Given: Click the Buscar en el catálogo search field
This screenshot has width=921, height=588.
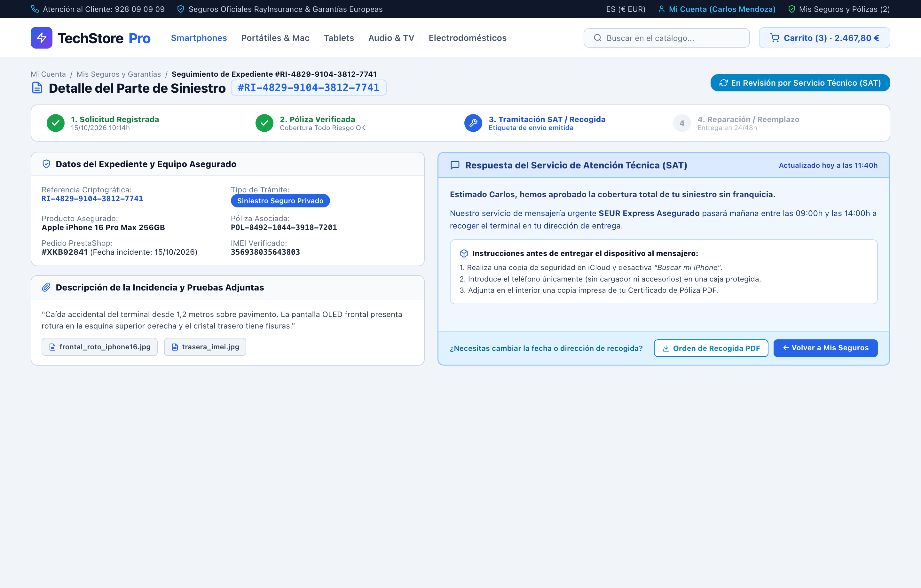Looking at the screenshot, I should click(666, 38).
